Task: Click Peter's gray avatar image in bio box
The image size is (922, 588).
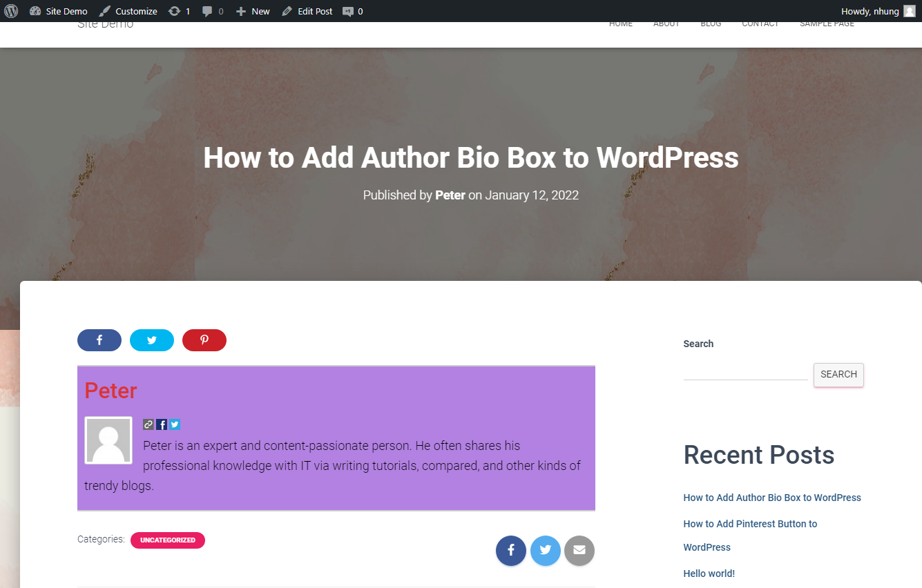Action: 108,440
